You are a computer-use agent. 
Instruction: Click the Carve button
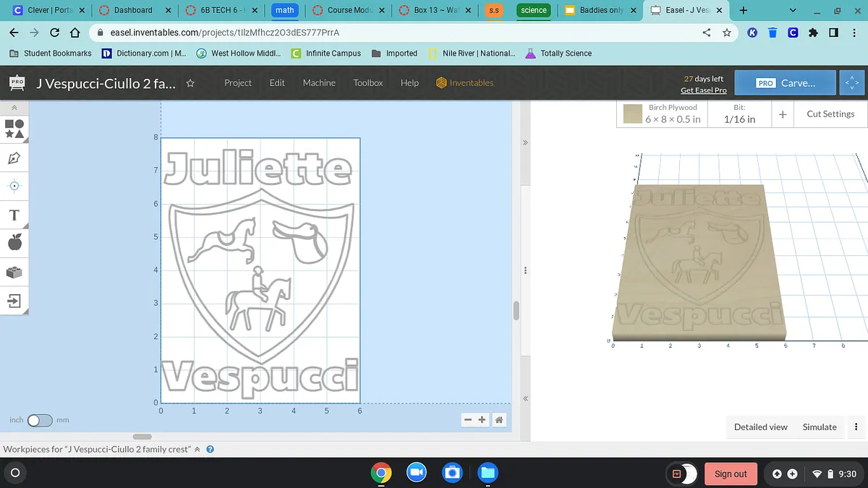pos(786,83)
